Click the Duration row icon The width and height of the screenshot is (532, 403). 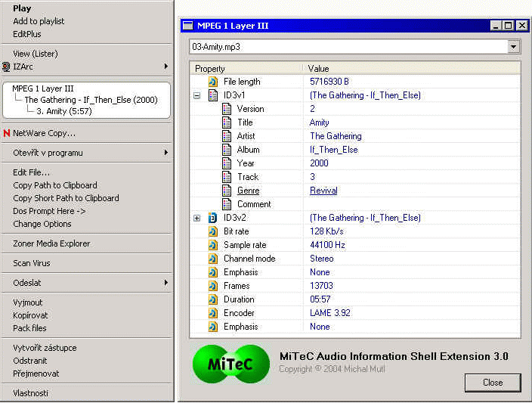click(x=213, y=299)
